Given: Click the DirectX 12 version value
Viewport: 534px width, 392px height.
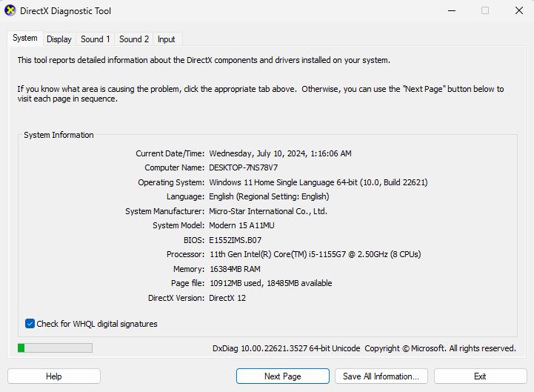Looking at the screenshot, I should (x=227, y=298).
